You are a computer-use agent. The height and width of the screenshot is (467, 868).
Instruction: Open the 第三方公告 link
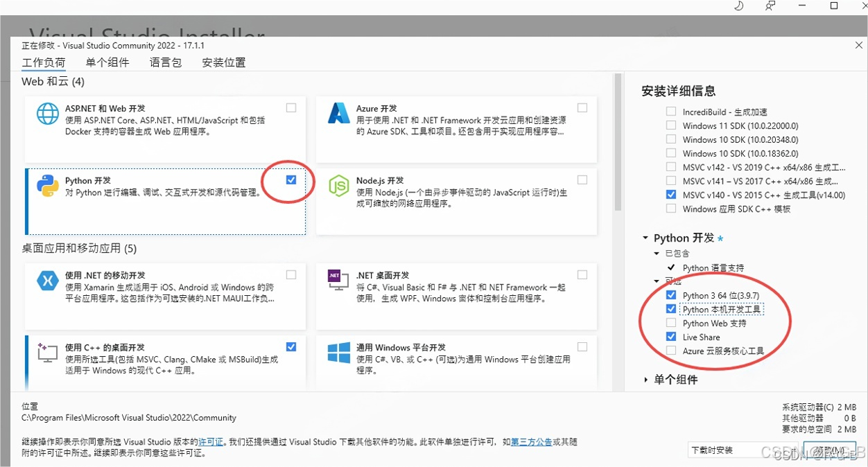click(x=532, y=441)
